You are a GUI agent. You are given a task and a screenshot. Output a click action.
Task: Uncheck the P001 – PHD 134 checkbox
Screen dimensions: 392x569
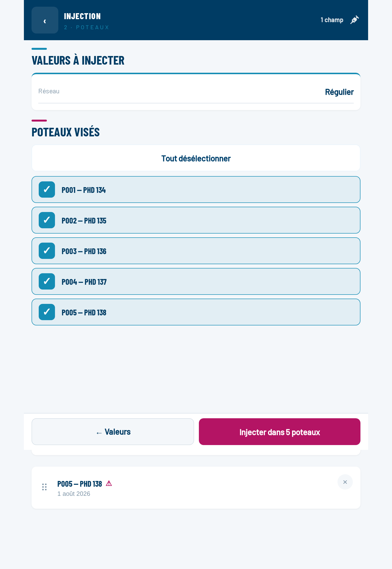47,190
